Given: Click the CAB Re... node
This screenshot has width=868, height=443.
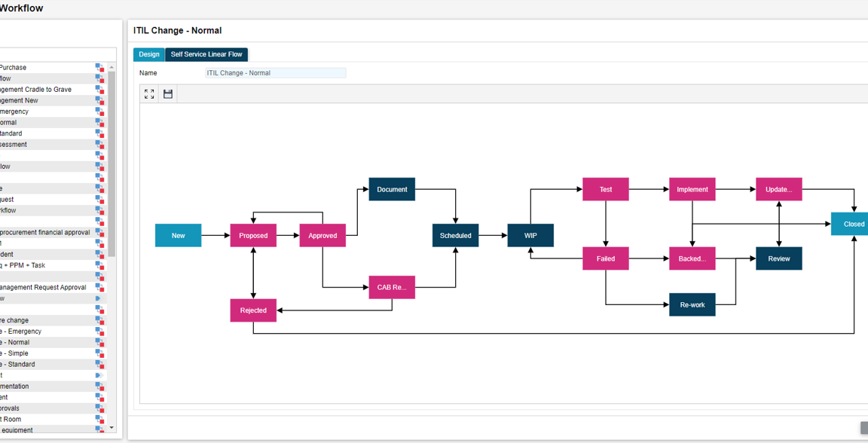Looking at the screenshot, I should (392, 287).
